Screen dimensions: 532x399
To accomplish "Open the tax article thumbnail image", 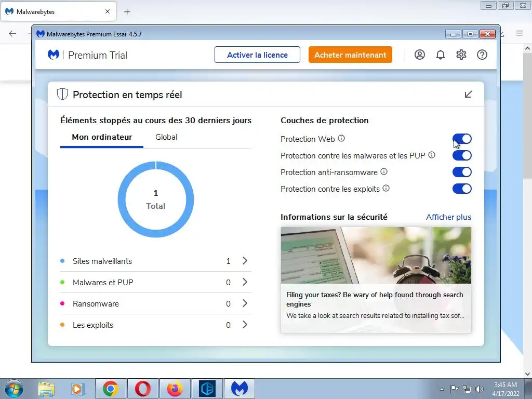I will 376,255.
